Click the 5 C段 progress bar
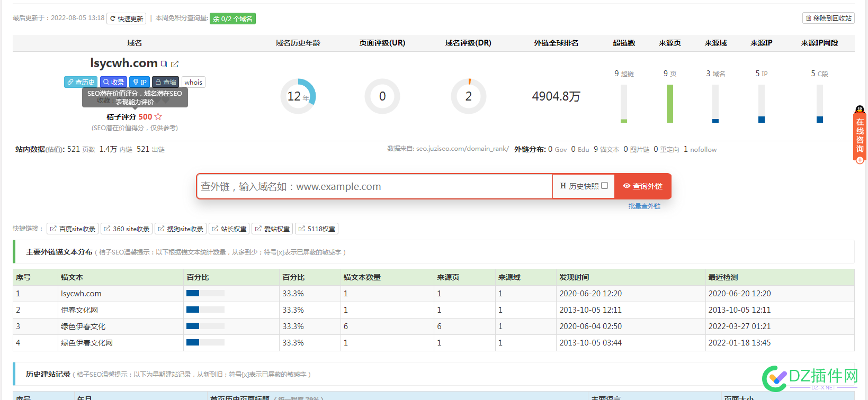This screenshot has width=868, height=400. point(820,104)
